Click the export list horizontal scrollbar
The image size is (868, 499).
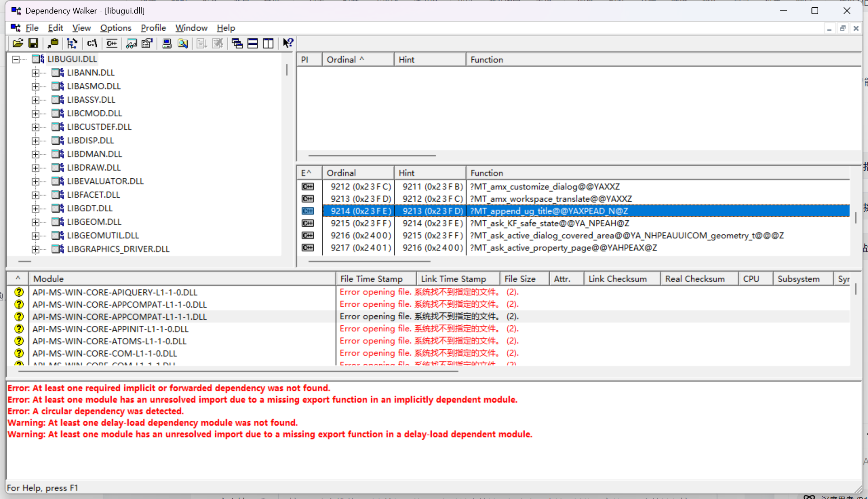click(369, 261)
